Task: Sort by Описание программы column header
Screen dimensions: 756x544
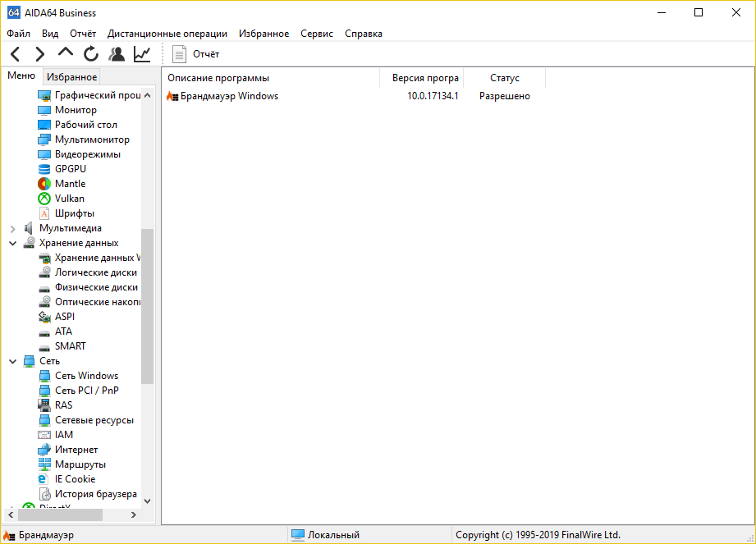Action: point(271,78)
